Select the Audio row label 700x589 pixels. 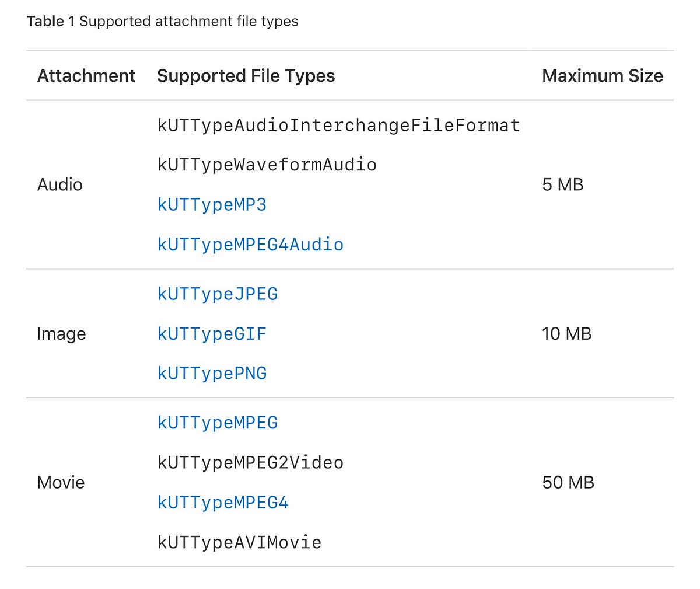(60, 185)
